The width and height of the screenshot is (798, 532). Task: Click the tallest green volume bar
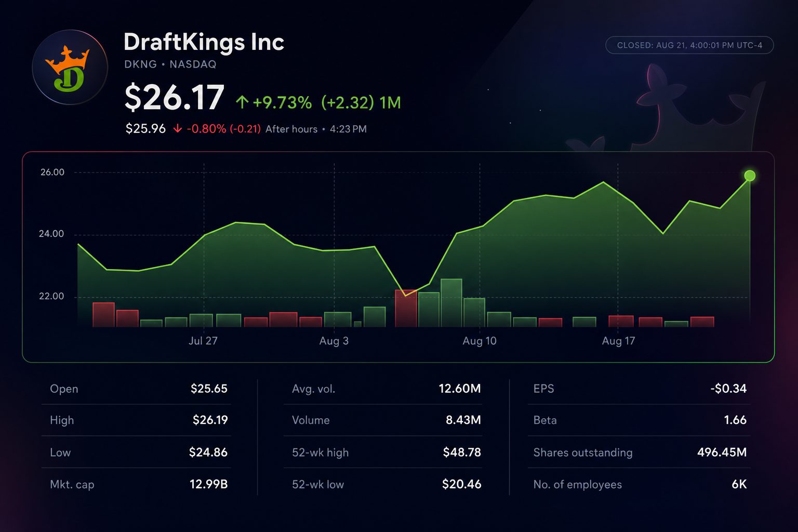tap(451, 303)
